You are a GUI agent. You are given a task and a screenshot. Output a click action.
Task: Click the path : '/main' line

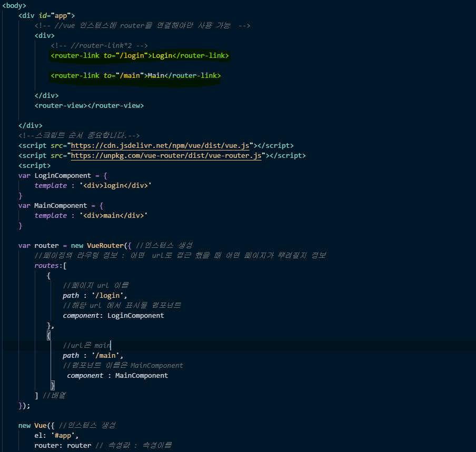(93, 356)
